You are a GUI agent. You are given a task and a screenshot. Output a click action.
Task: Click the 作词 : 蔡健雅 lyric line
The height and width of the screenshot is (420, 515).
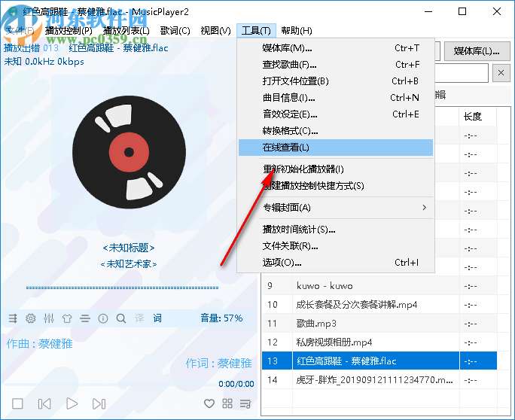pos(219,364)
